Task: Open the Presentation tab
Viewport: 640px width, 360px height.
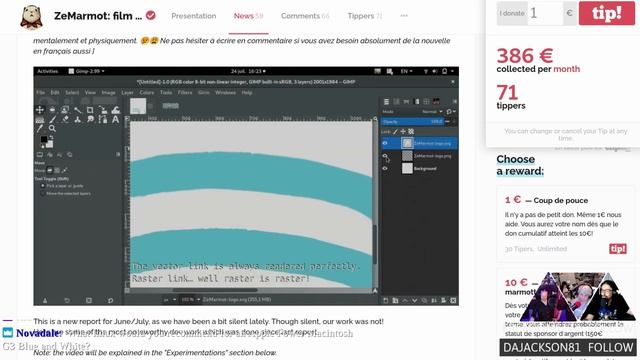Action: pyautogui.click(x=193, y=16)
